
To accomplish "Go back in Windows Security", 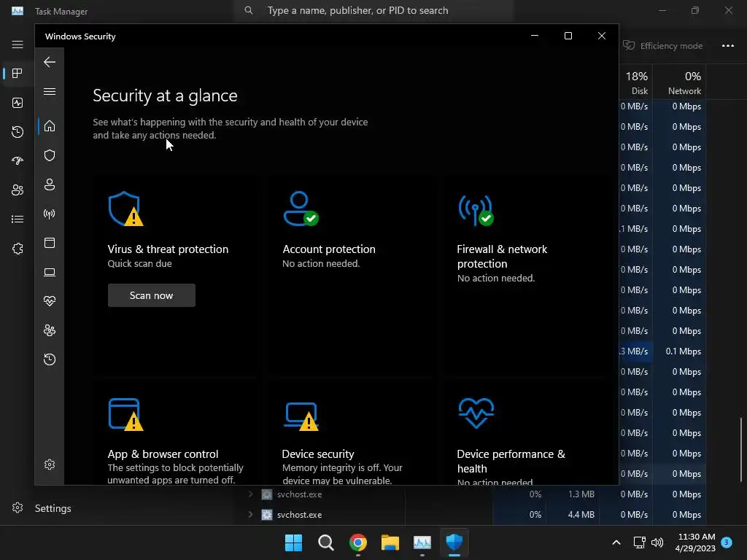I will point(50,62).
